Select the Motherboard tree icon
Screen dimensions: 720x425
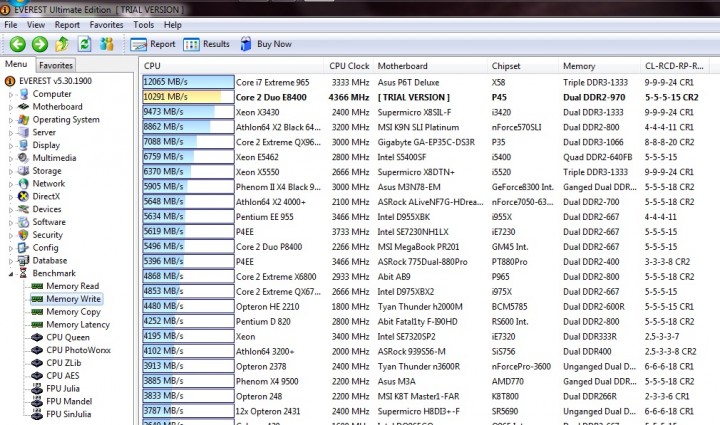23,106
